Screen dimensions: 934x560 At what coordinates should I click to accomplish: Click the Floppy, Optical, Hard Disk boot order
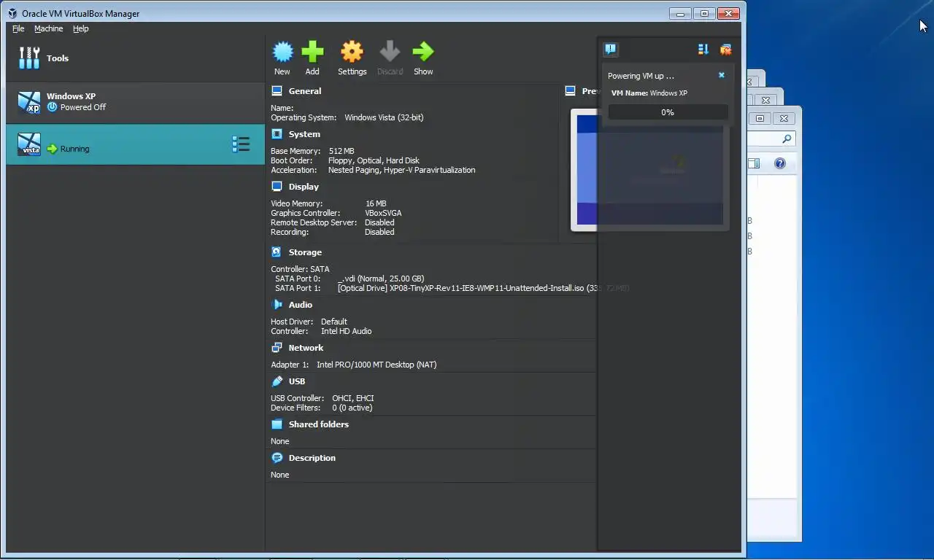tap(374, 160)
